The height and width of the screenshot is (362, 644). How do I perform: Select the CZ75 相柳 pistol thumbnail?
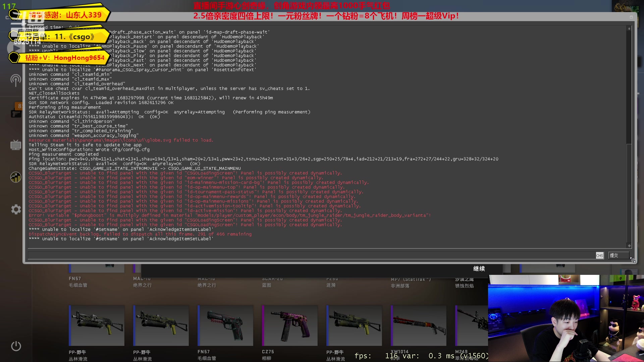(290, 325)
